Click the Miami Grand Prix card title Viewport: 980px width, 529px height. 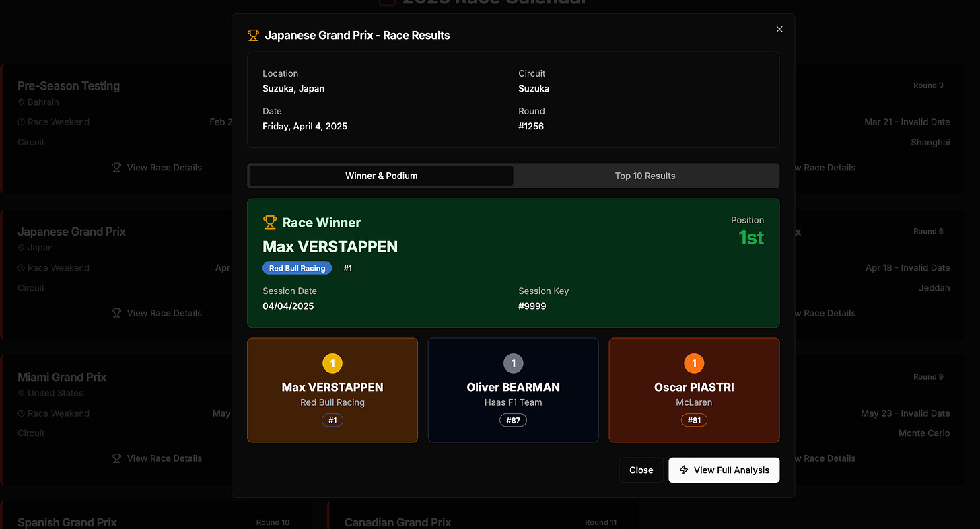coord(62,377)
